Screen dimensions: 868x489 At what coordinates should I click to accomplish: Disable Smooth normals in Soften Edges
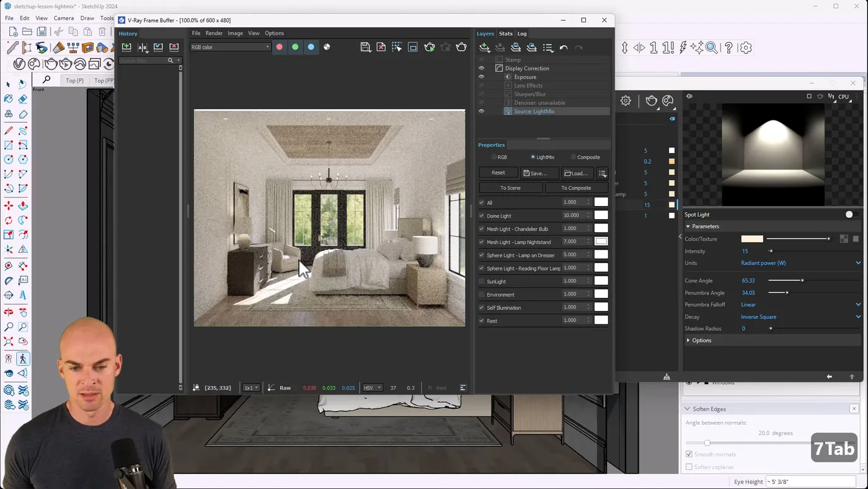click(x=689, y=454)
